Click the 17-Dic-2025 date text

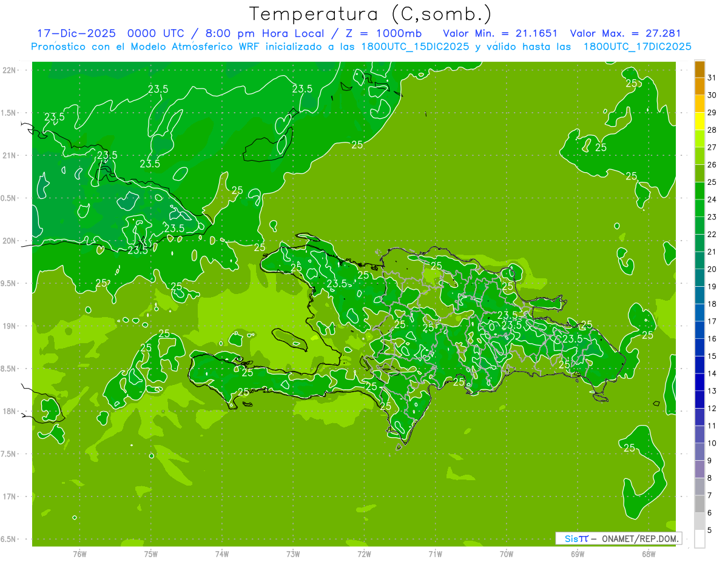[76, 33]
